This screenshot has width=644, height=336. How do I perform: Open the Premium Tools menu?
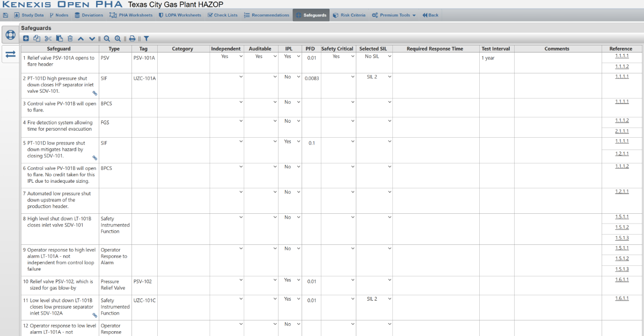click(394, 15)
